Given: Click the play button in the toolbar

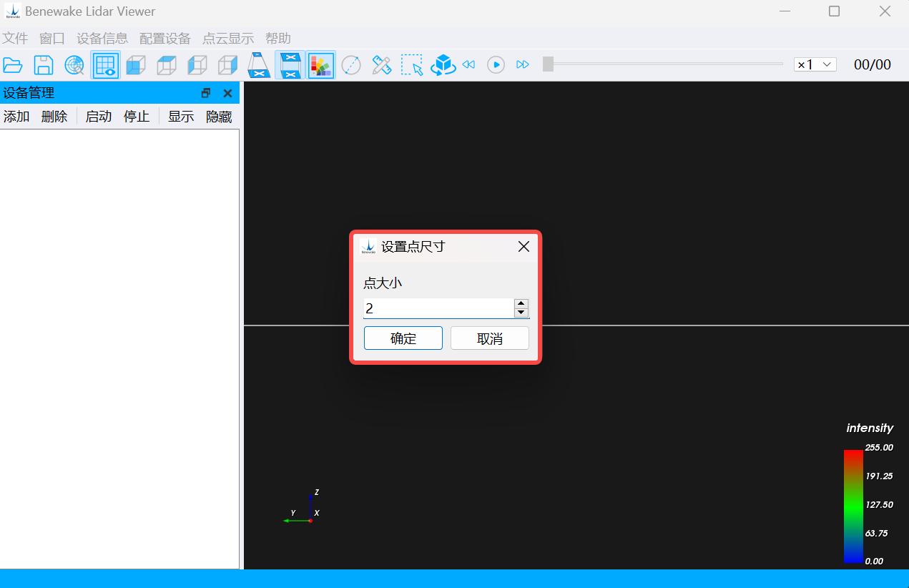Looking at the screenshot, I should (x=496, y=64).
